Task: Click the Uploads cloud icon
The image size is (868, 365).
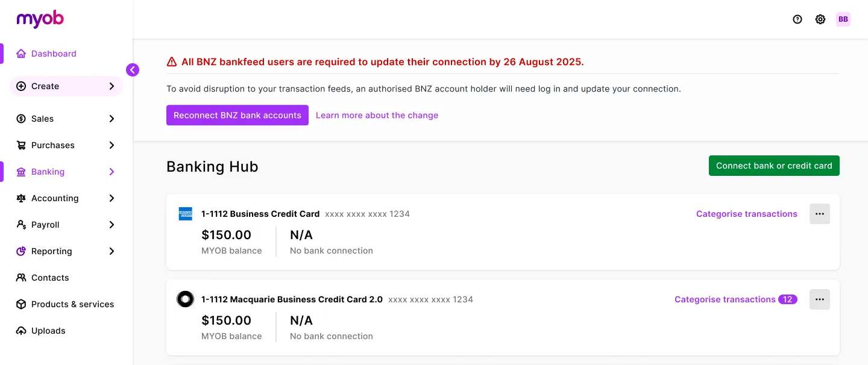Action: (21, 331)
